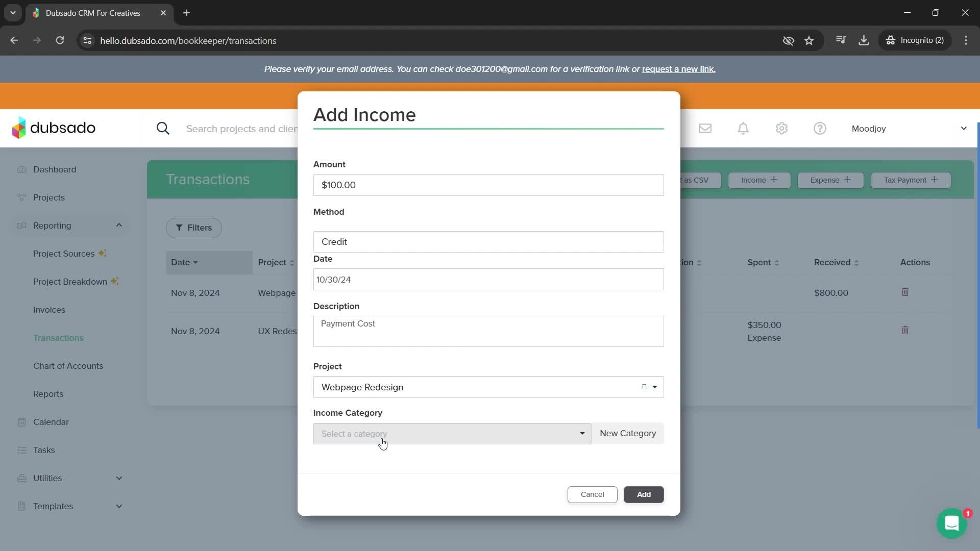Sort transactions by Received column
The image size is (980, 551).
coord(836,262)
